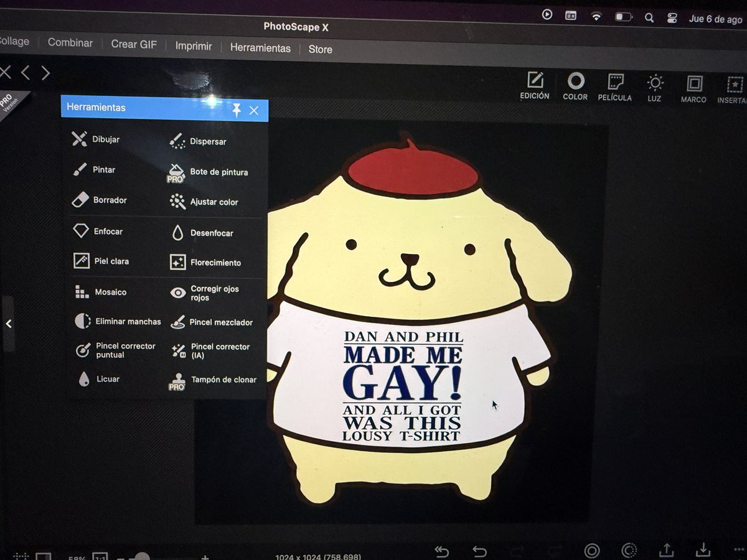Choose the Piel clara tool
747x560 pixels.
click(x=101, y=261)
